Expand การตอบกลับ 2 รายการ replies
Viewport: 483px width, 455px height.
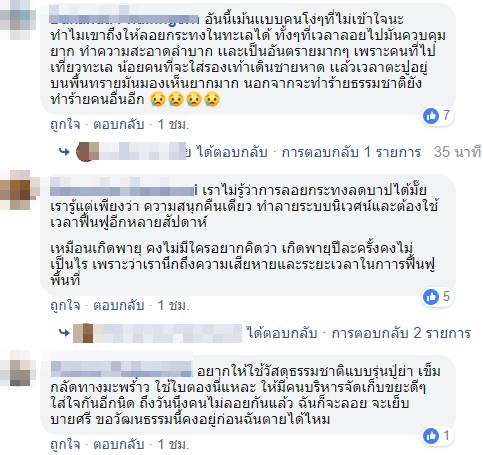(x=401, y=333)
